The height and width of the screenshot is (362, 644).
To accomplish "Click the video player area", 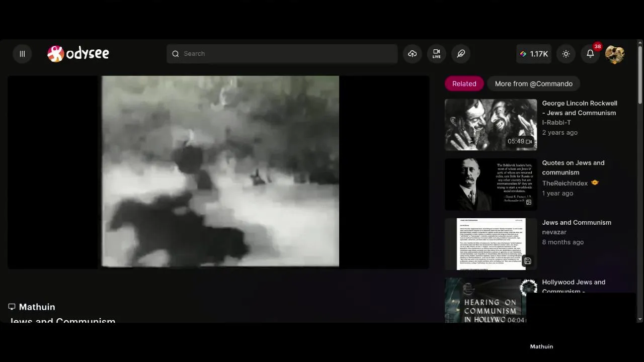I will pyautogui.click(x=218, y=172).
